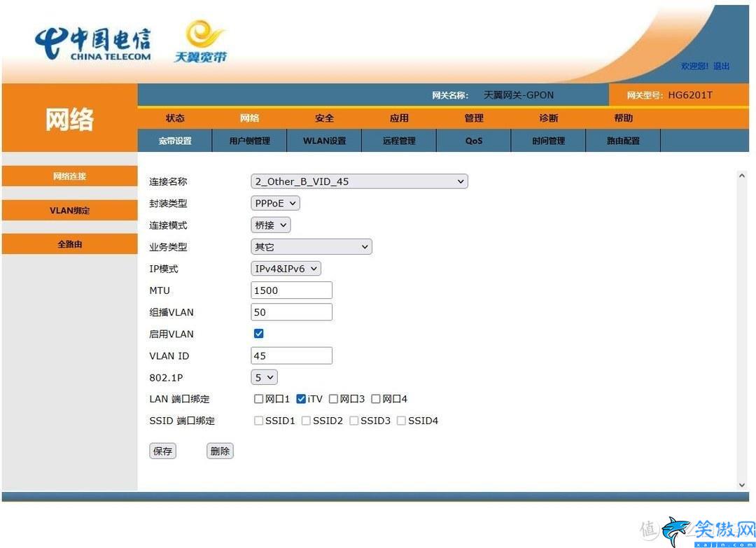
Task: Switch to the QoS tab
Action: point(474,141)
